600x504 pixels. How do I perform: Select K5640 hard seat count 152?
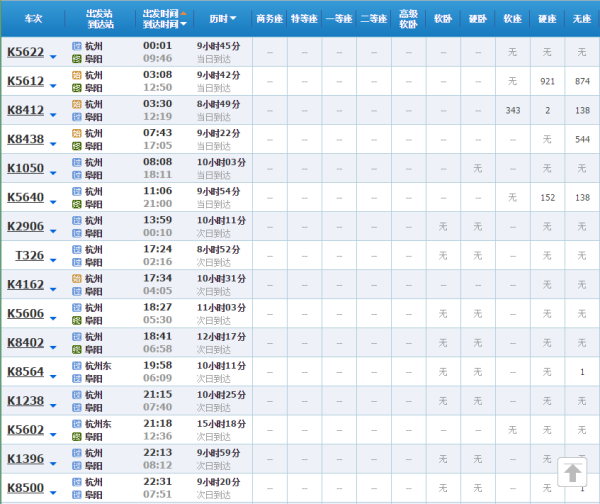547,197
